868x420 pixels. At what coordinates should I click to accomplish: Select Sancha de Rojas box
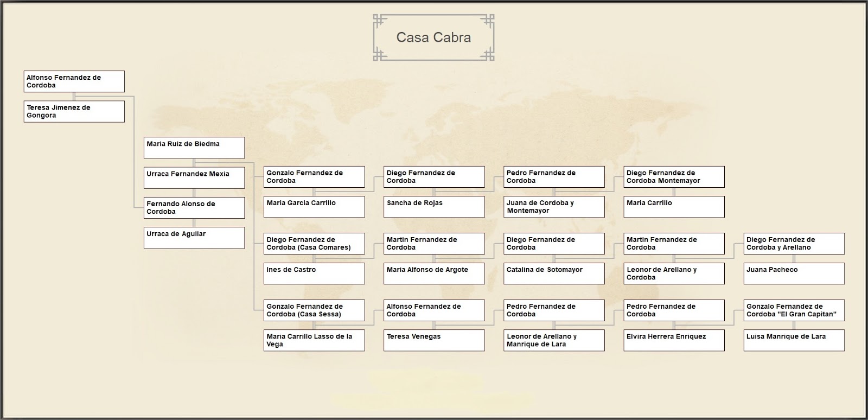(434, 206)
